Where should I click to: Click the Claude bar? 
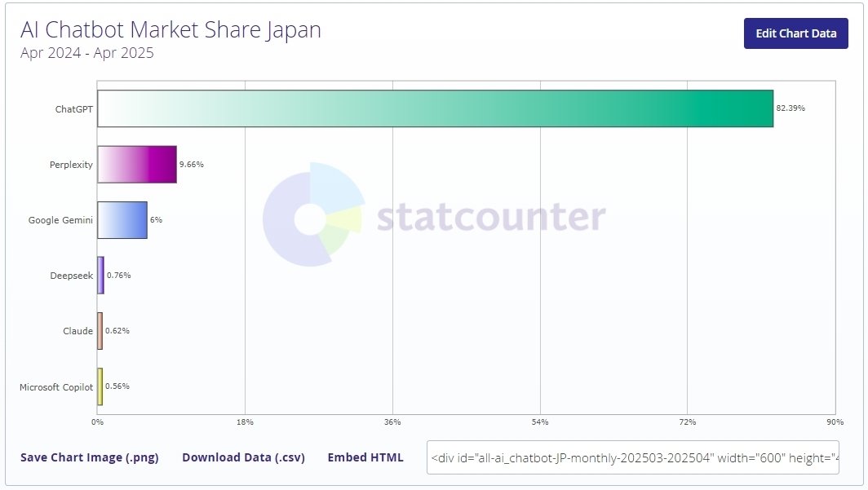(100, 331)
